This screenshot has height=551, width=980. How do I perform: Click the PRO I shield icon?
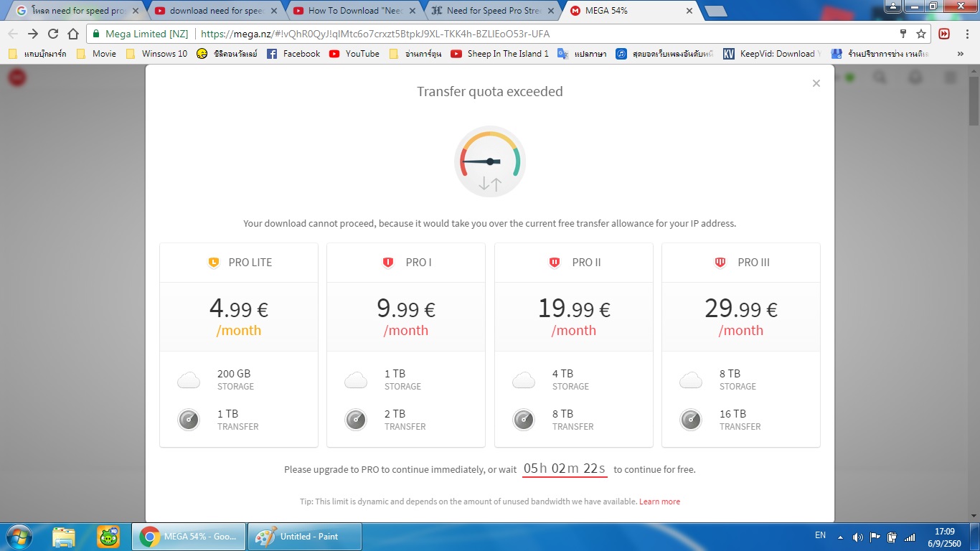388,263
